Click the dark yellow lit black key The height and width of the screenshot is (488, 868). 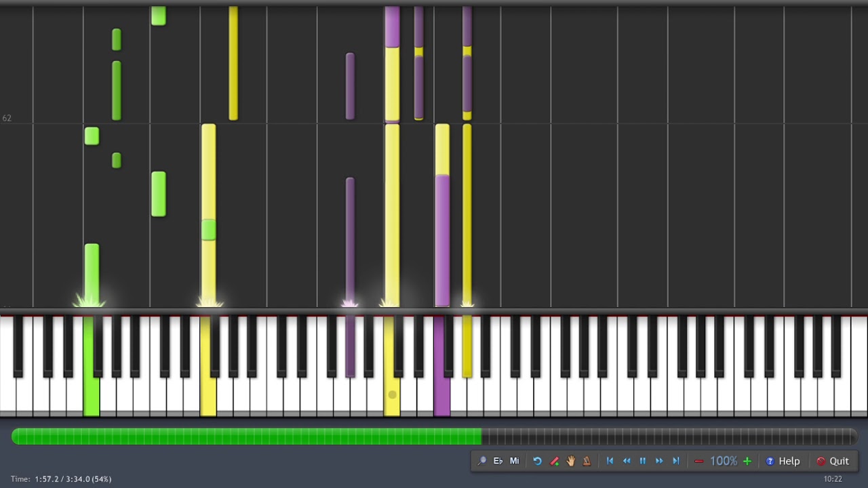click(467, 346)
